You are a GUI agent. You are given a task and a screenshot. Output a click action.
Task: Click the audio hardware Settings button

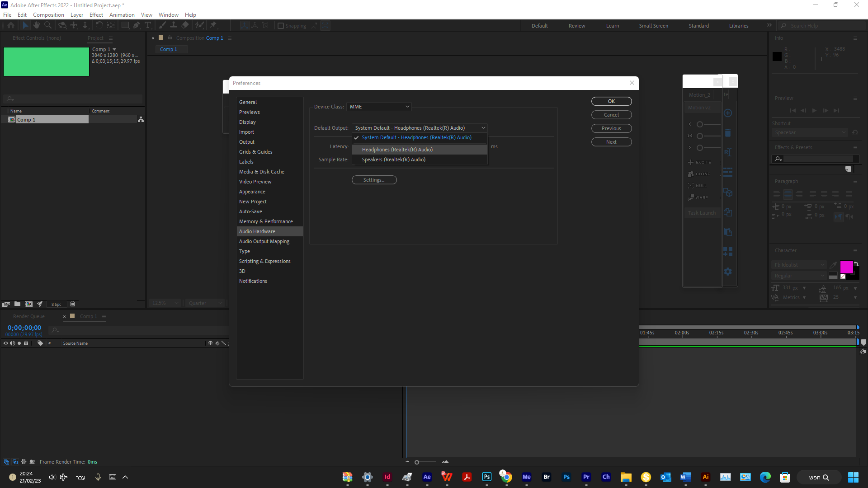tap(374, 180)
